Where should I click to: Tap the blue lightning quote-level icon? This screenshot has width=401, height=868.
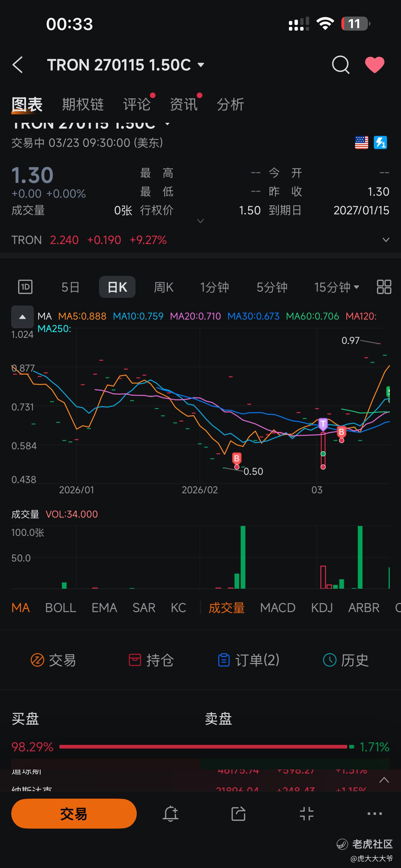(380, 142)
